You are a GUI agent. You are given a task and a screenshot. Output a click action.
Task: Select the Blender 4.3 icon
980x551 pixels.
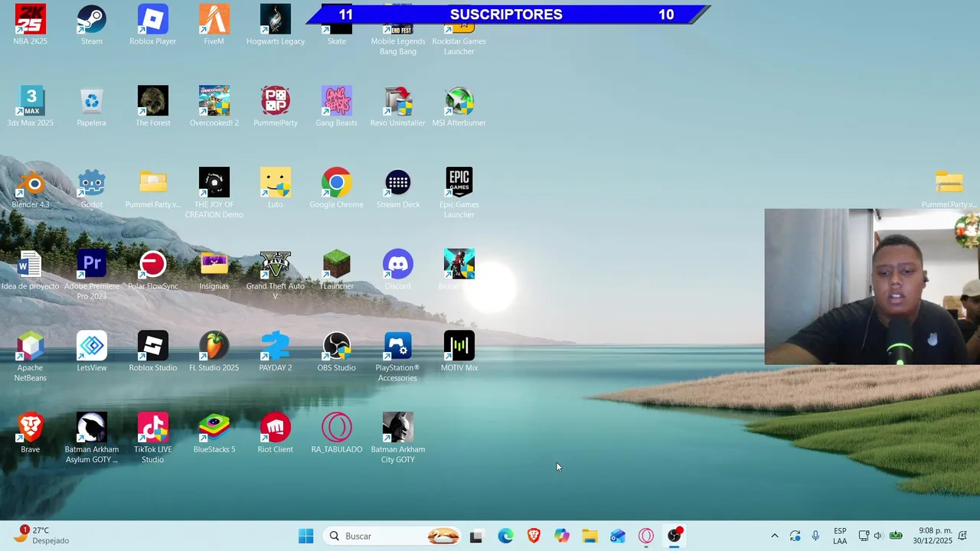pyautogui.click(x=31, y=183)
